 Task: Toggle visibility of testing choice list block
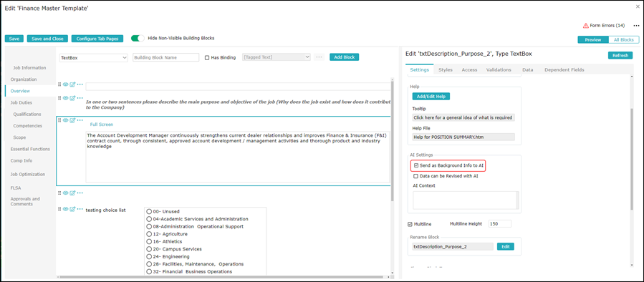(65, 209)
